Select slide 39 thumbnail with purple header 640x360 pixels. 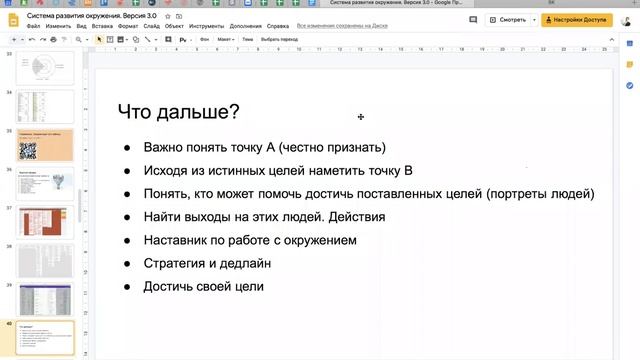[45, 300]
